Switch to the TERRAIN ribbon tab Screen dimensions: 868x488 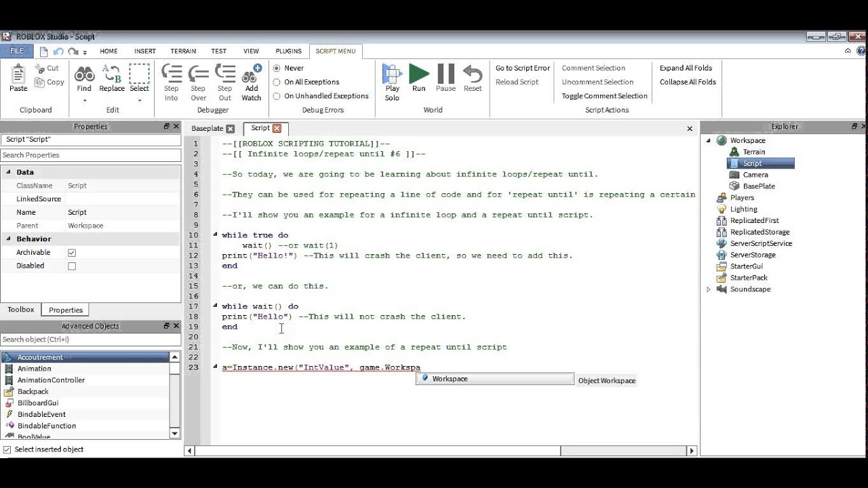click(x=183, y=51)
